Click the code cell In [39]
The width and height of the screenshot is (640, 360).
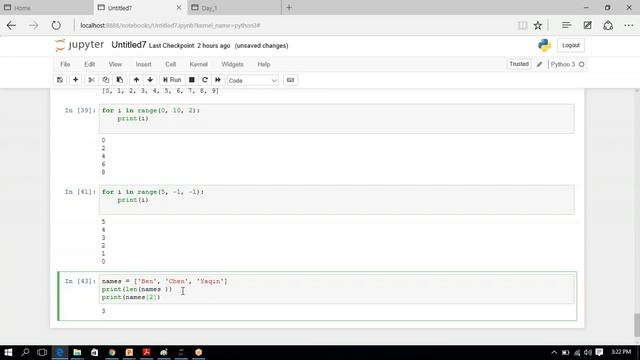coord(336,119)
